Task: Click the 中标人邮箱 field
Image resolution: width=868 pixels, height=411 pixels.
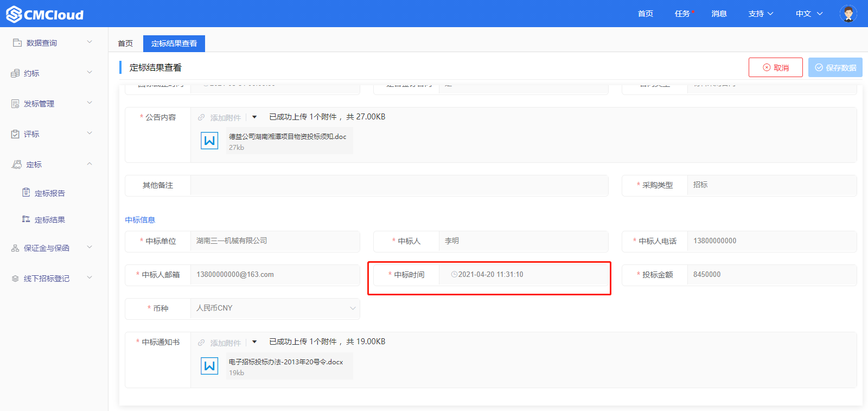Action: coord(275,275)
